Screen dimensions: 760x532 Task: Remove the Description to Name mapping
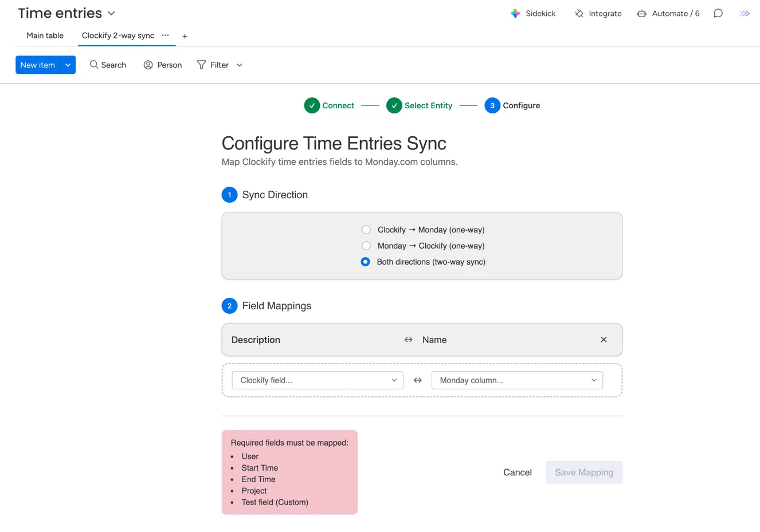[603, 340]
